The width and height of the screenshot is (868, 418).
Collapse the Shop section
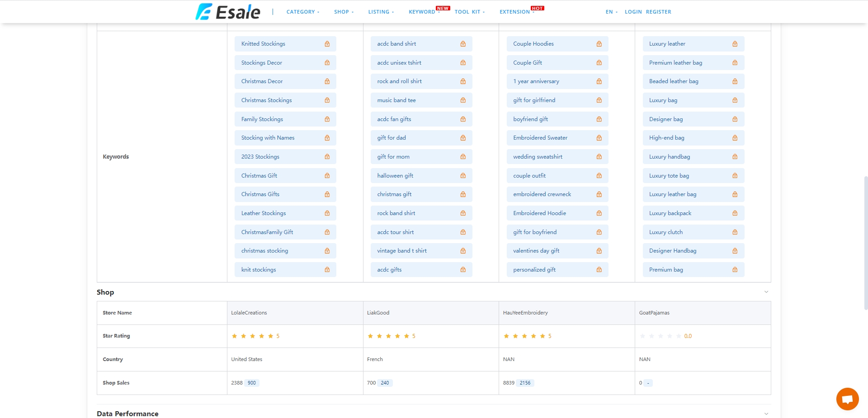(x=766, y=291)
